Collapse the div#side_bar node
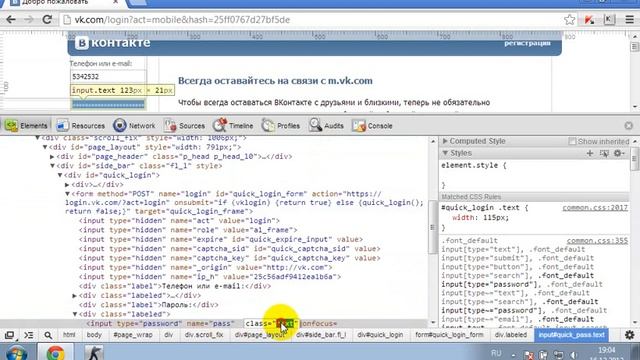 pyautogui.click(x=52, y=166)
